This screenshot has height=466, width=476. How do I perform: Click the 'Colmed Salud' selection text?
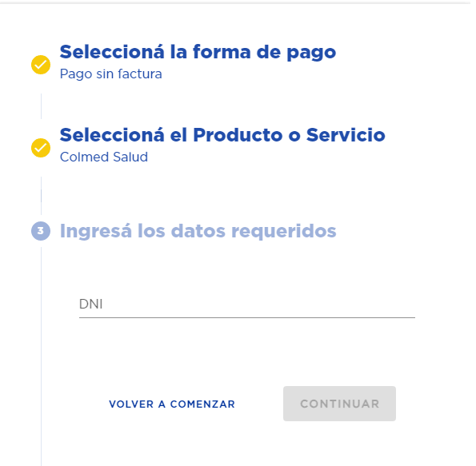(x=104, y=157)
